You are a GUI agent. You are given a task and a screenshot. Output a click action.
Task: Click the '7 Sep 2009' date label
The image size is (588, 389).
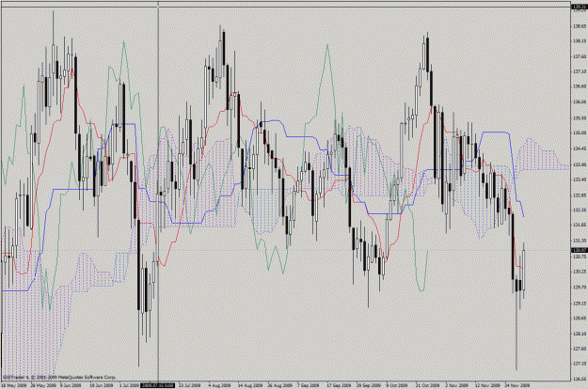tap(308, 385)
